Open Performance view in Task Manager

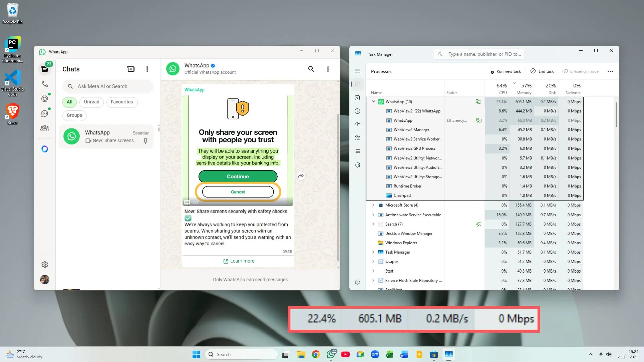[357, 98]
